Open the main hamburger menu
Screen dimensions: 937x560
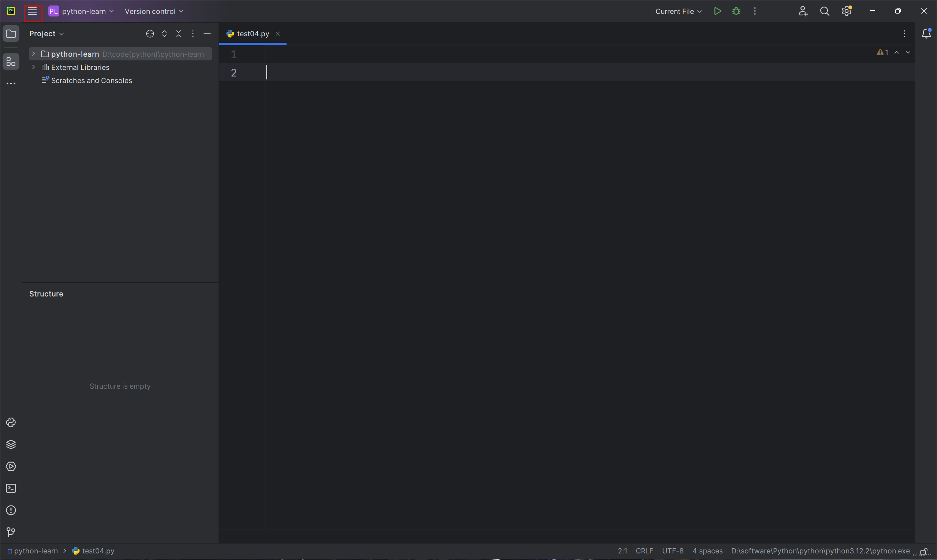[33, 11]
